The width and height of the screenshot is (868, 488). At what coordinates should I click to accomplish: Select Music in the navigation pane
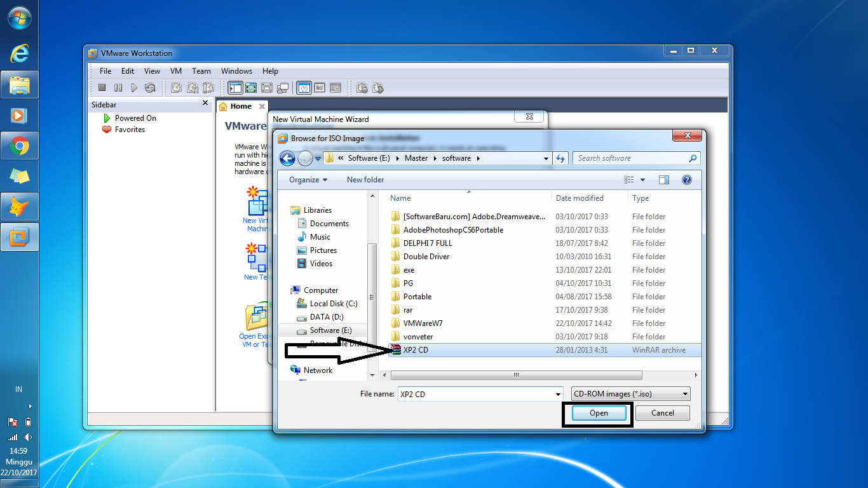point(320,237)
